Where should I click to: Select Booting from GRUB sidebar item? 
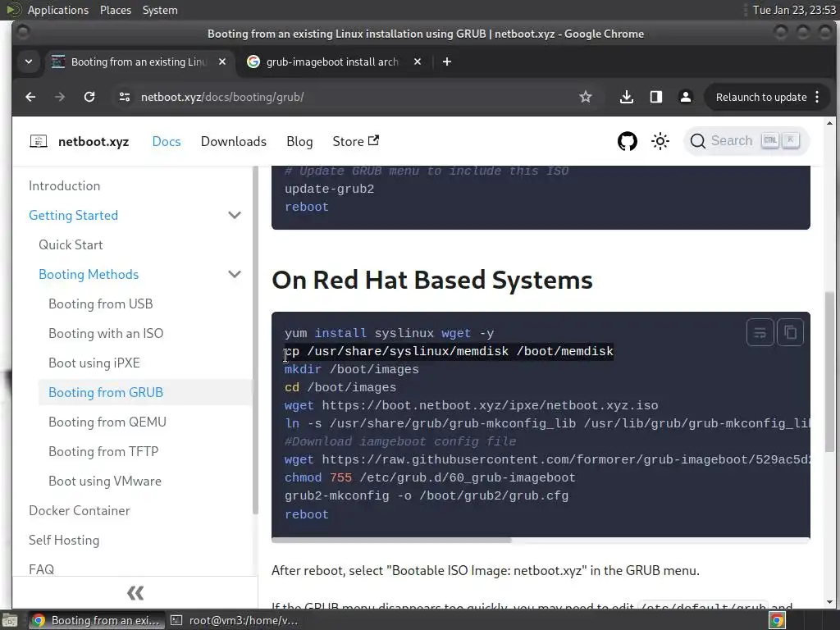click(x=106, y=392)
